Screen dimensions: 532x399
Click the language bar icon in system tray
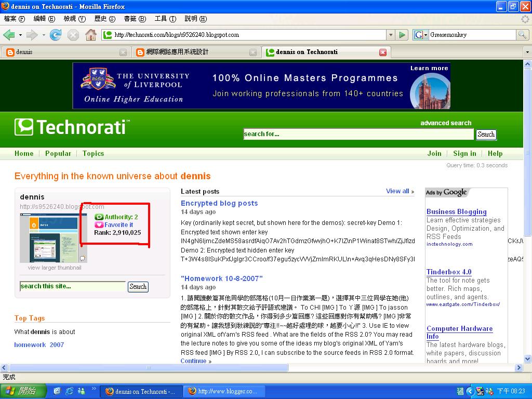point(460,391)
